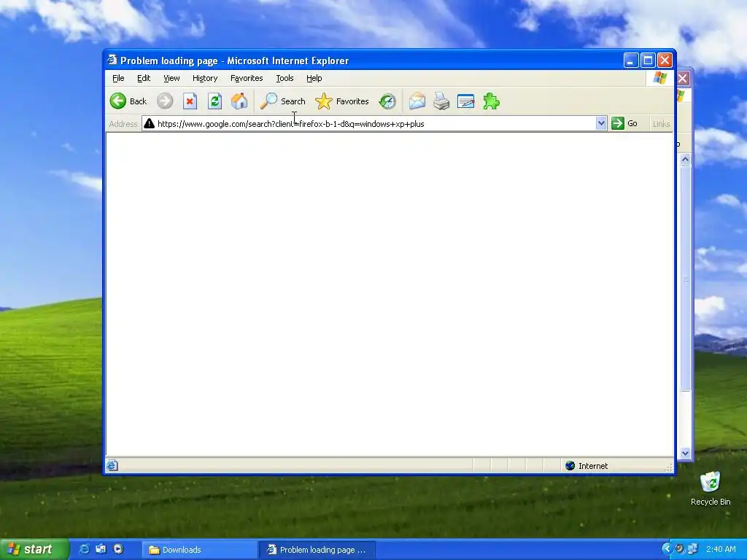Expand the address bar dropdown arrow
The width and height of the screenshot is (747, 560).
(601, 123)
